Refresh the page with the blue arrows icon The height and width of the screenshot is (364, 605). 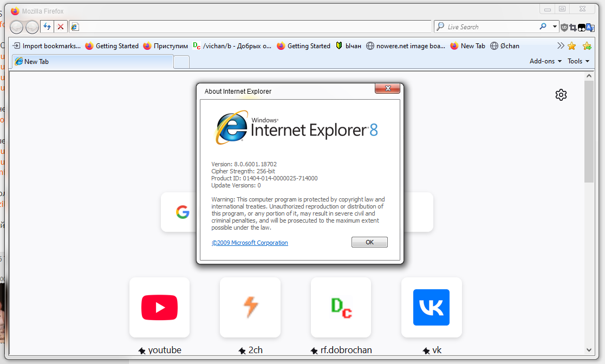pos(47,27)
